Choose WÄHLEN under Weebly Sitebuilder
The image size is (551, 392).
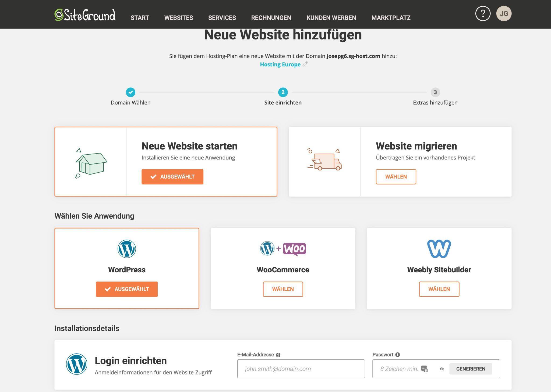(x=439, y=289)
